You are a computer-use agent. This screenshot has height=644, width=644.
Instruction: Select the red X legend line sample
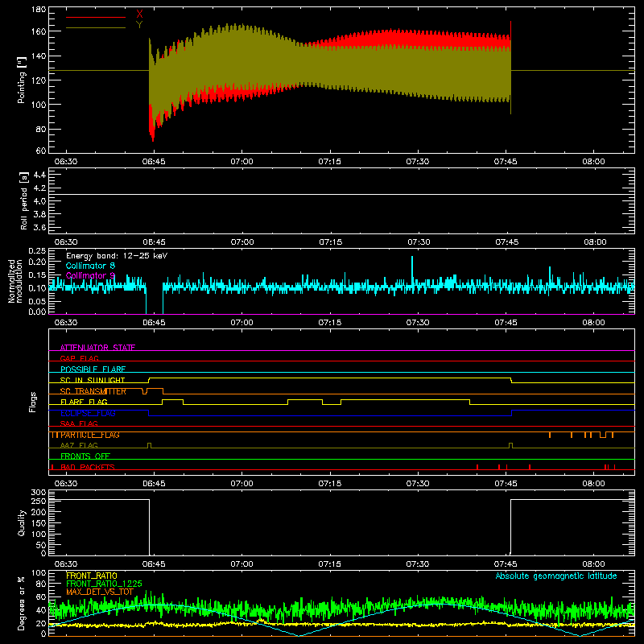point(96,17)
